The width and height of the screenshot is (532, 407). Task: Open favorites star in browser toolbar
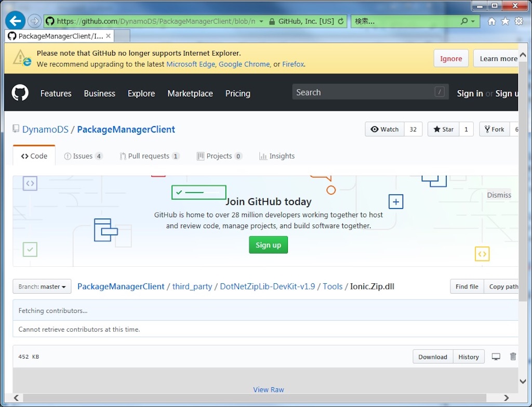tap(505, 21)
